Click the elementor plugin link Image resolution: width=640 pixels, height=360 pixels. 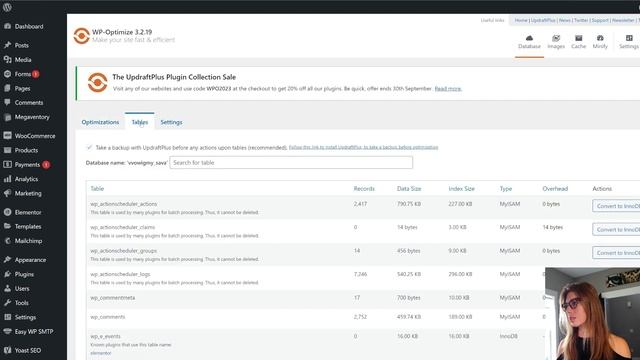(100, 353)
